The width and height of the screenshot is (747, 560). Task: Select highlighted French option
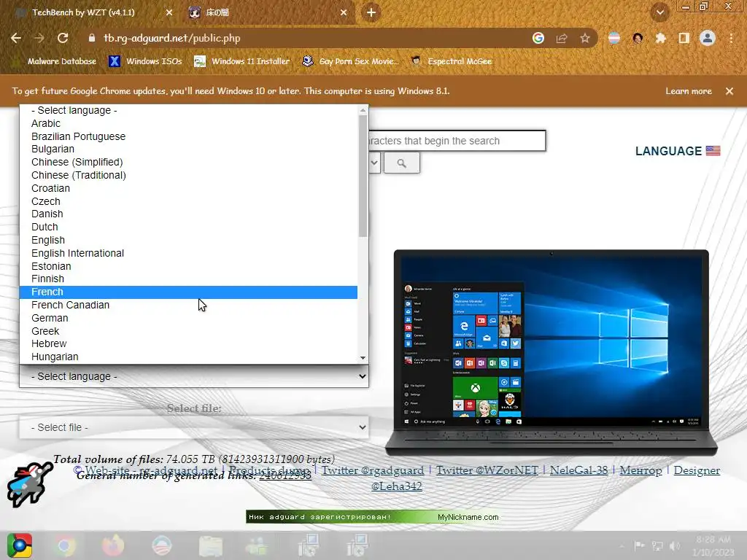(x=188, y=292)
